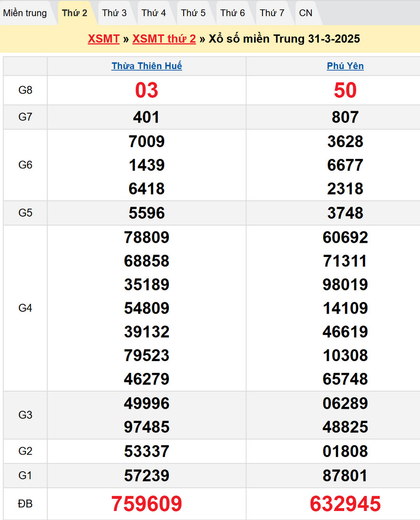The image size is (420, 520).
Task: Open the CN (Sunday) tab
Action: (306, 13)
